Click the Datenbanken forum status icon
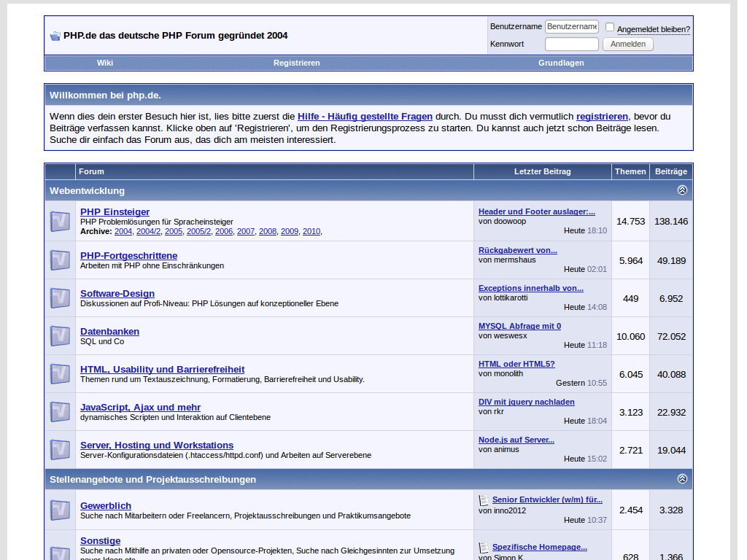The image size is (747, 560). pyautogui.click(x=60, y=336)
